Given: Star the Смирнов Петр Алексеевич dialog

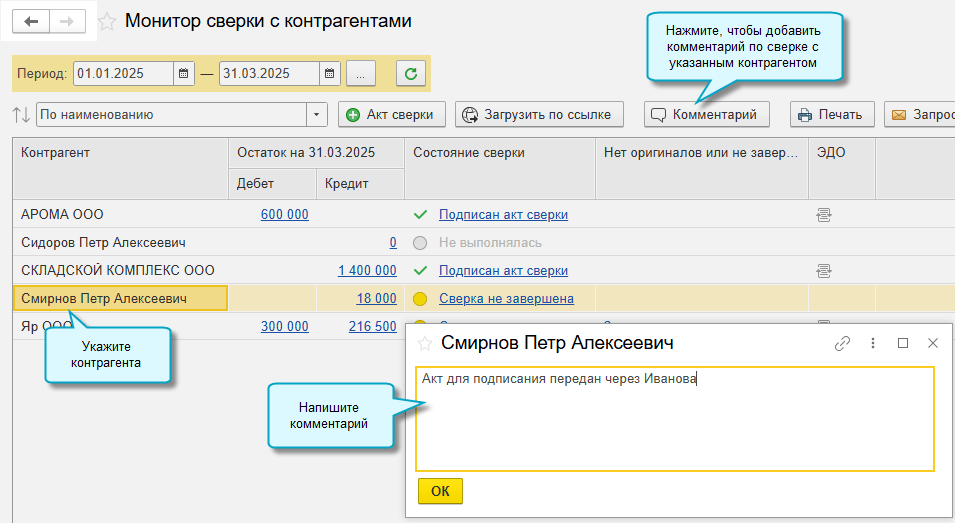Looking at the screenshot, I should [x=425, y=344].
